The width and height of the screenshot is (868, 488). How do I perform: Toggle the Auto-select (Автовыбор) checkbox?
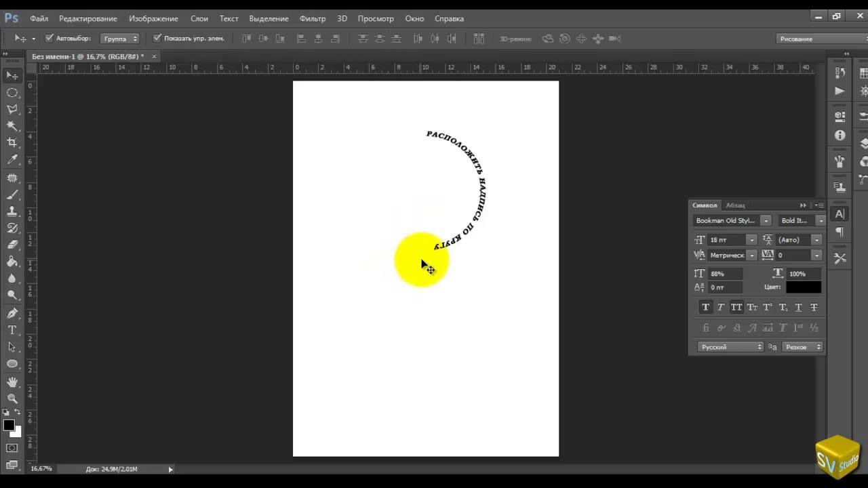click(50, 39)
